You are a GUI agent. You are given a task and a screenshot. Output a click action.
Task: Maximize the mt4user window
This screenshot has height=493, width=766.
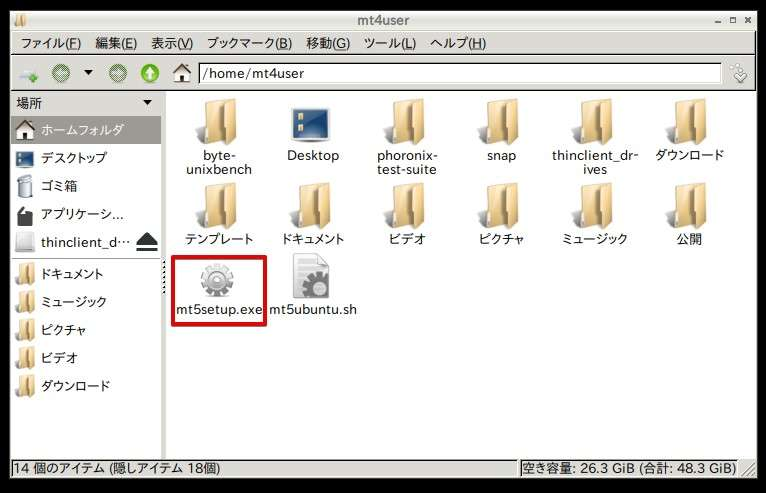coord(733,20)
